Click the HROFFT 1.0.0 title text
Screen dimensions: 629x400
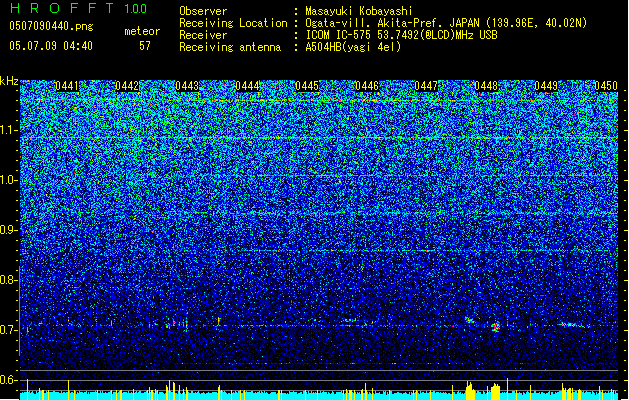point(78,8)
